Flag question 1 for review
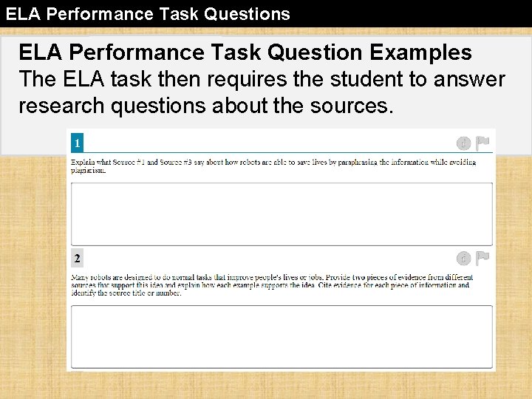Screen dimensions: 532x399 482,143
